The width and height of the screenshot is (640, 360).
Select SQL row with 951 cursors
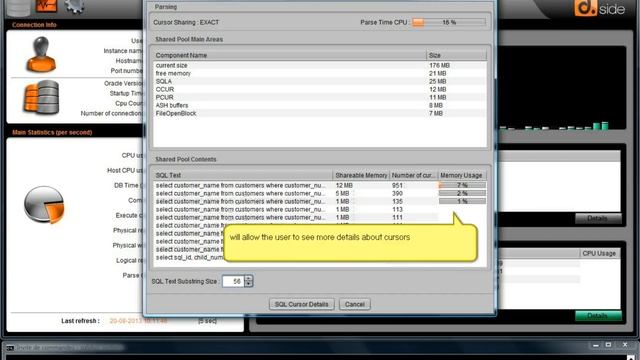320,185
